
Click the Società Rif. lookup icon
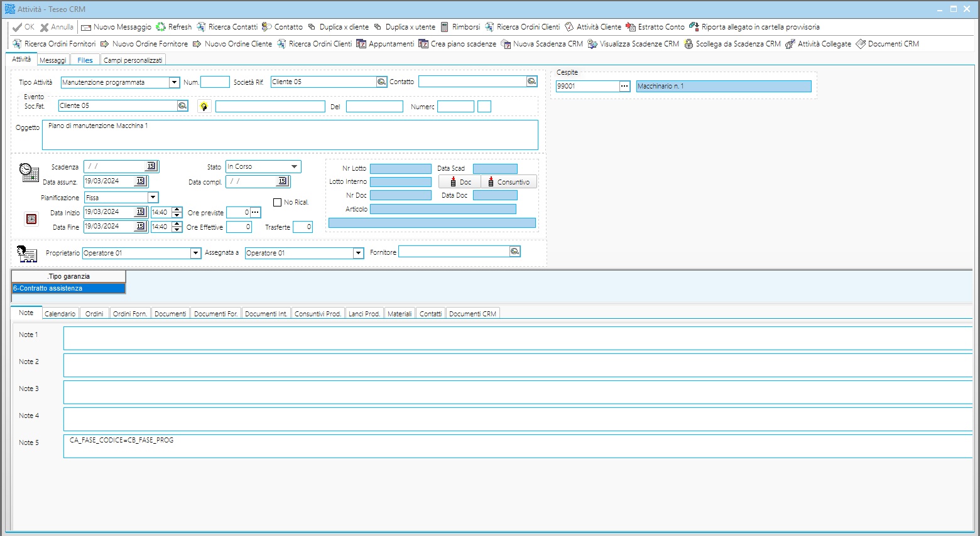tap(381, 82)
